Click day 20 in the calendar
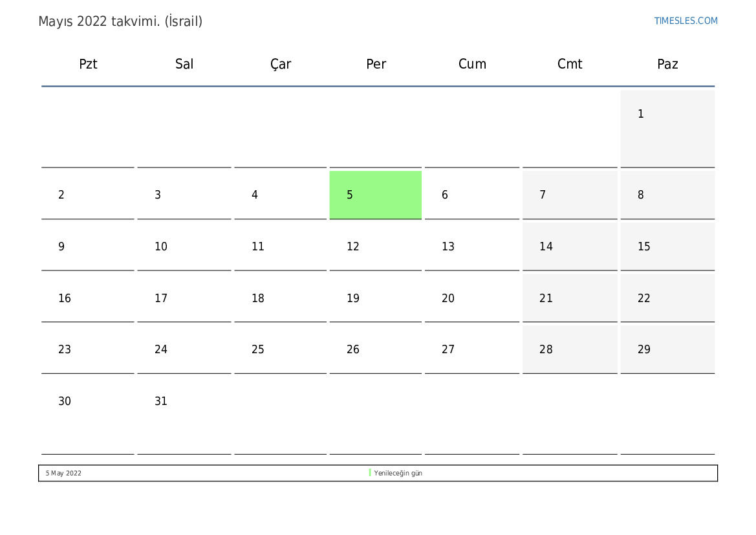 click(x=472, y=298)
